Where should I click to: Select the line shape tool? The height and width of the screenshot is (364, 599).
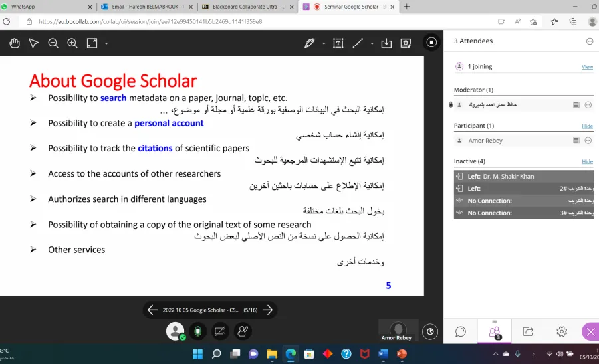tap(358, 43)
